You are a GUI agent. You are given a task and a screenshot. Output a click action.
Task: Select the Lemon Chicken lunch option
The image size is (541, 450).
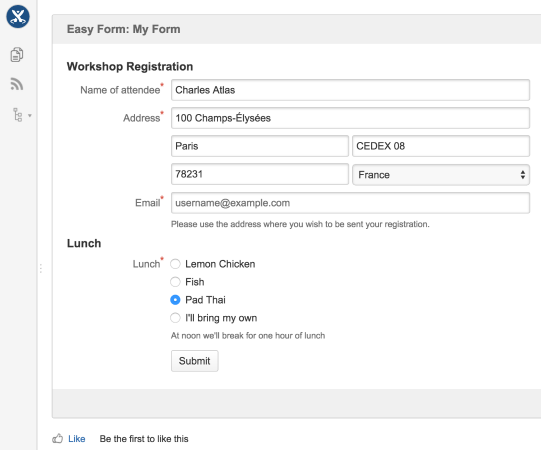[x=175, y=264]
